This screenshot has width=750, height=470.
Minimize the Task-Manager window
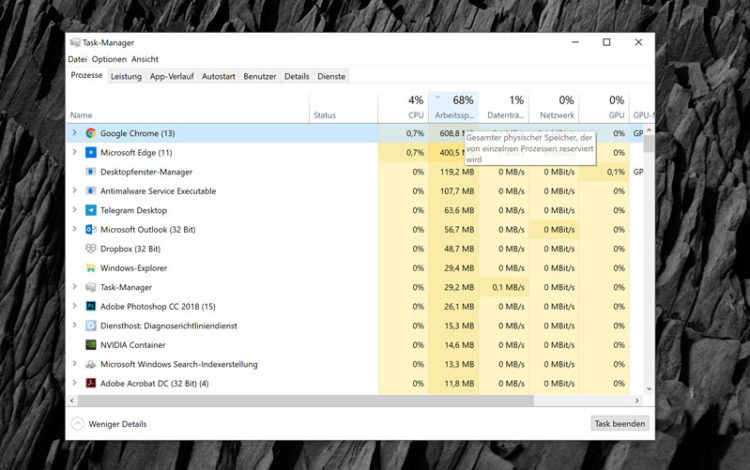[x=575, y=42]
